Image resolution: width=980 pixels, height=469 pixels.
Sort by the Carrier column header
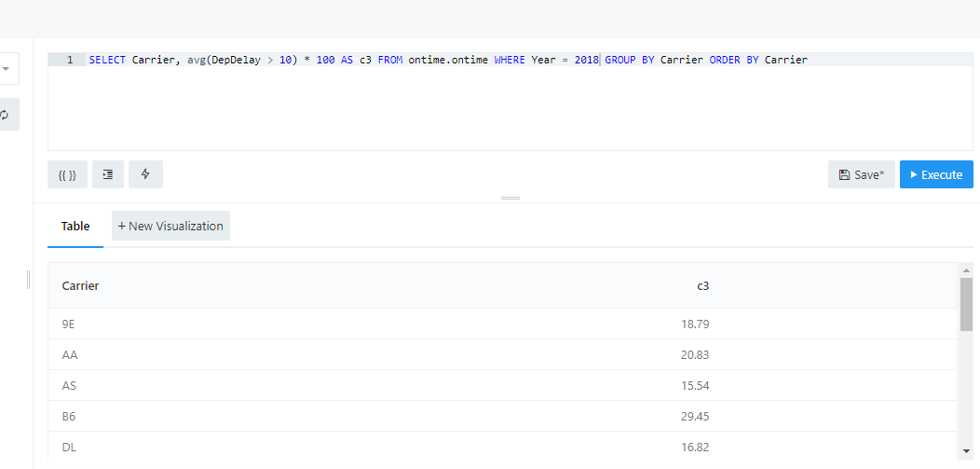(81, 285)
